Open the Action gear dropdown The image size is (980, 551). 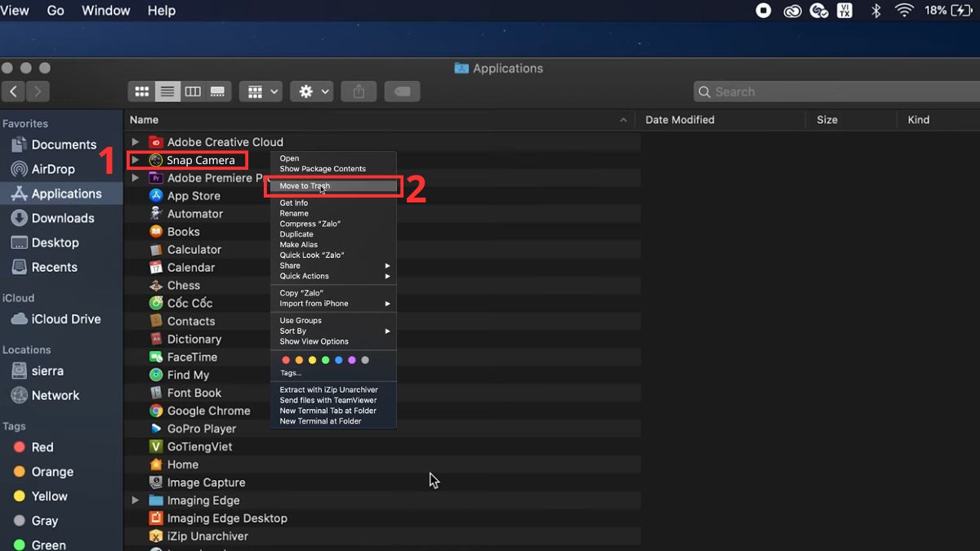311,91
